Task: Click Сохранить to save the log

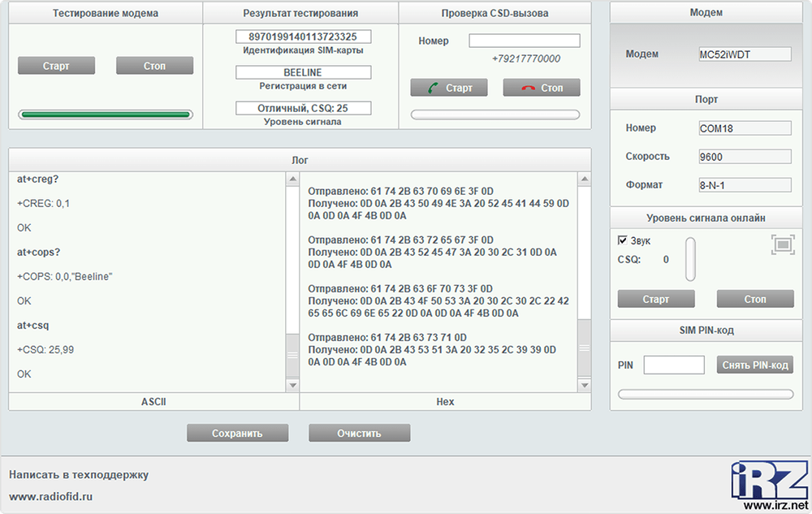Action: pyautogui.click(x=237, y=433)
